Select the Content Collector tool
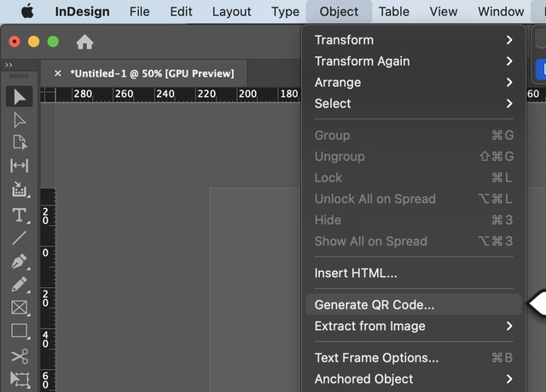546x392 pixels. pyautogui.click(x=20, y=189)
